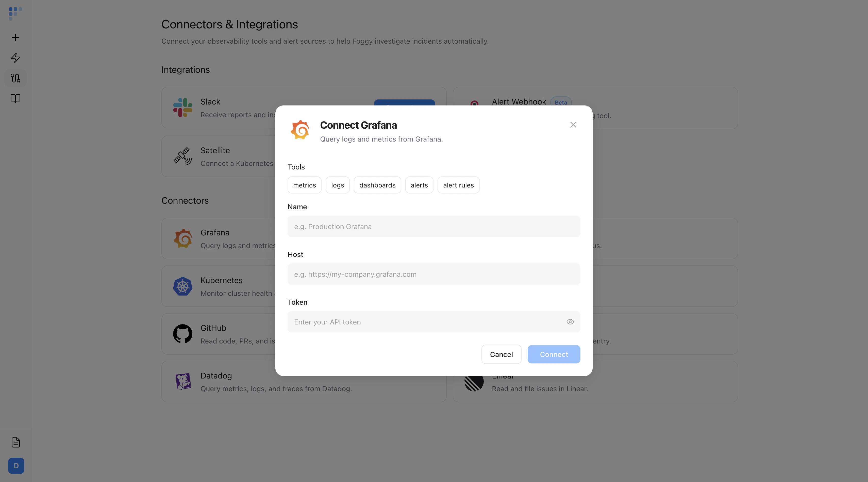Open the document icon at sidebar bottom

(15, 442)
